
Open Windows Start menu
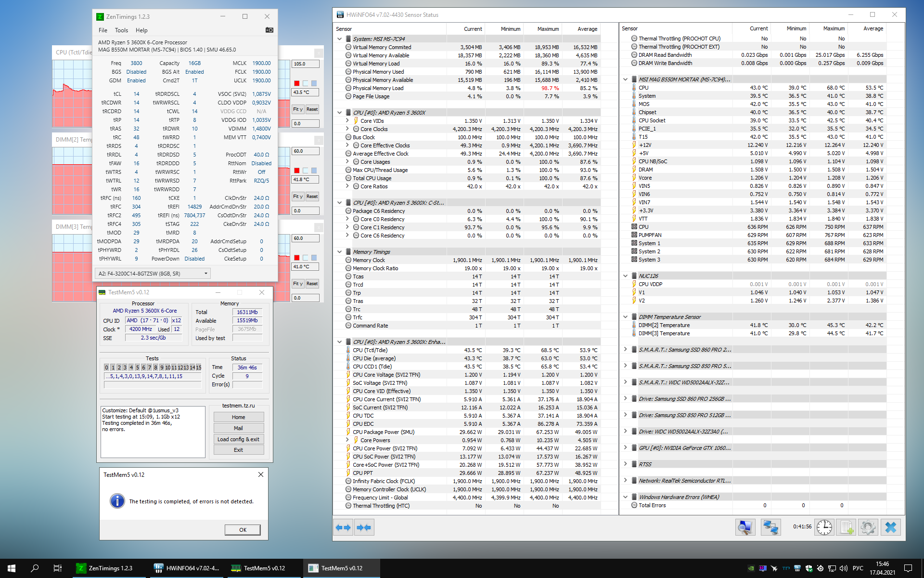[12, 568]
